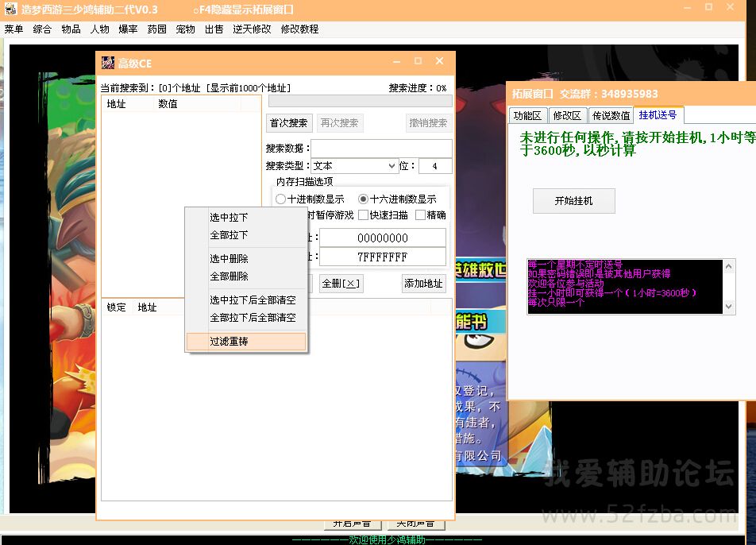This screenshot has width=756, height=545.
Task: Click the 全删[×] button
Action: (341, 284)
